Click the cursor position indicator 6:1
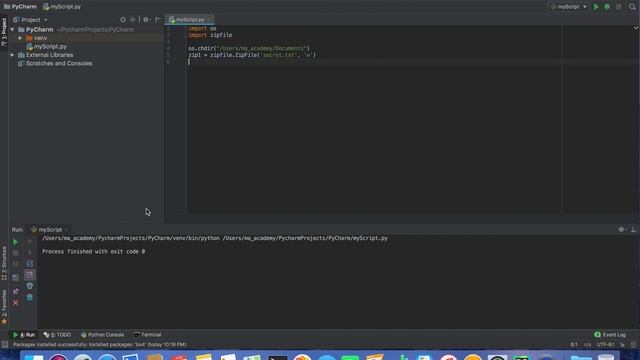This screenshot has height=360, width=640. click(574, 345)
